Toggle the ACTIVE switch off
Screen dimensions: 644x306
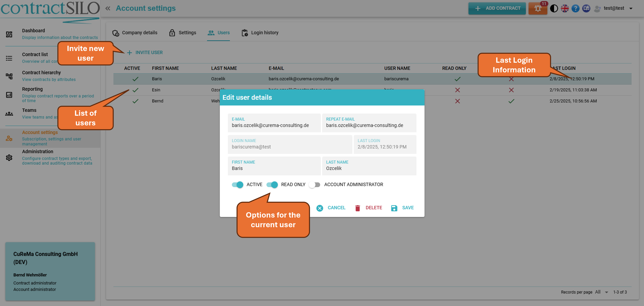(x=237, y=185)
